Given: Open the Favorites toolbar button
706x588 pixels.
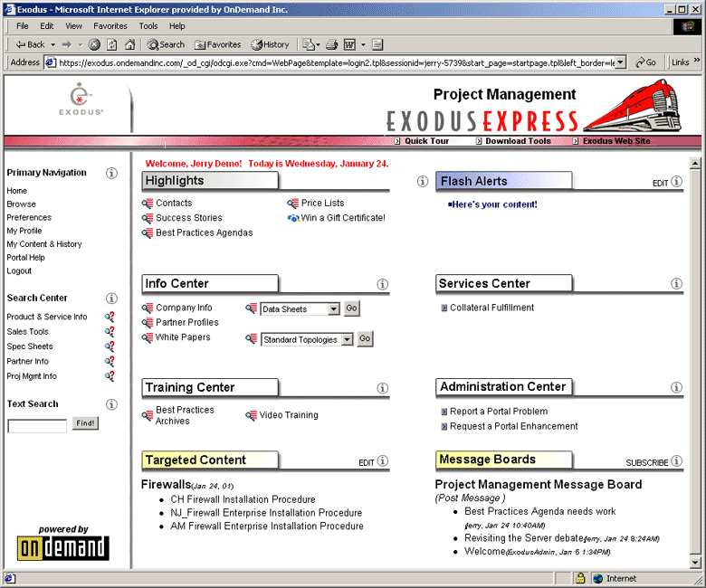Looking at the screenshot, I should click(217, 44).
